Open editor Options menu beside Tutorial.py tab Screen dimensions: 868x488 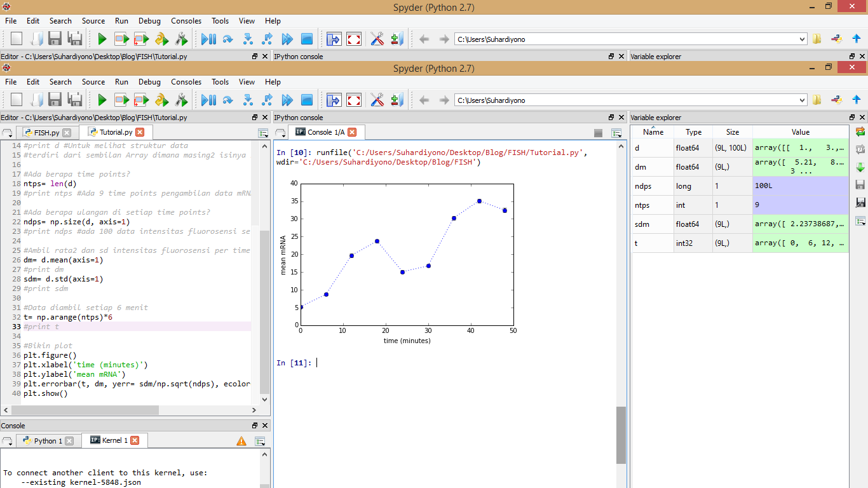pos(263,133)
